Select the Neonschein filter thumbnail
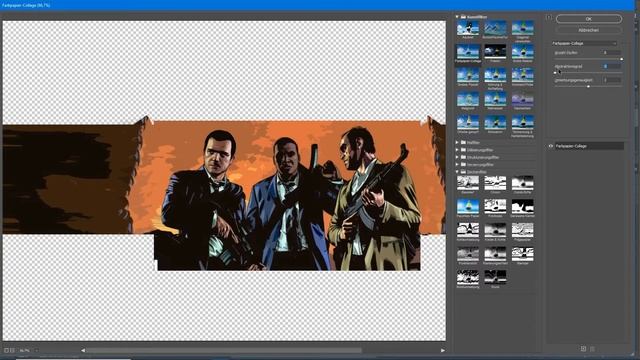The height and width of the screenshot is (360, 640). [522, 99]
